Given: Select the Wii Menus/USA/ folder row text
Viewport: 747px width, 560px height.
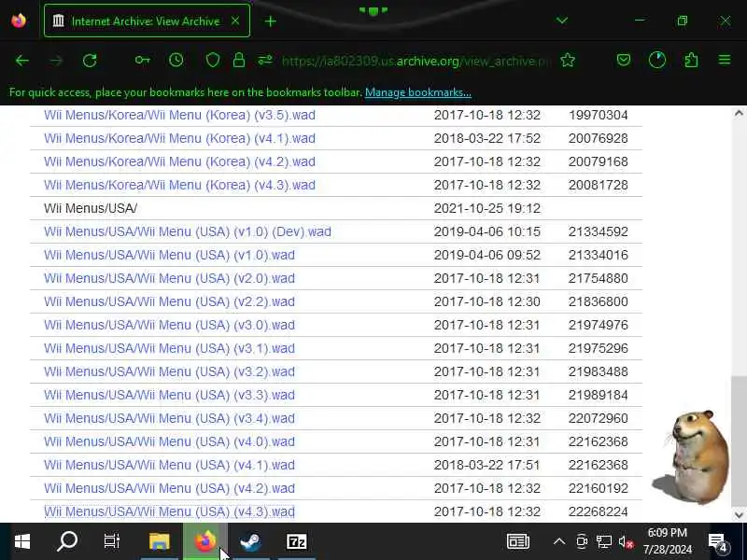Looking at the screenshot, I should (91, 208).
